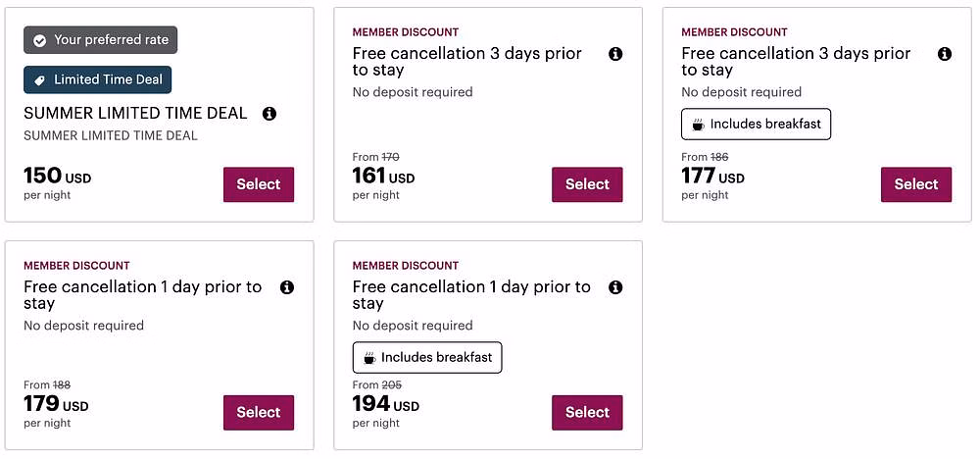Select the 150 USD summer deal rate
This screenshot has height=459, width=980.
259,184
